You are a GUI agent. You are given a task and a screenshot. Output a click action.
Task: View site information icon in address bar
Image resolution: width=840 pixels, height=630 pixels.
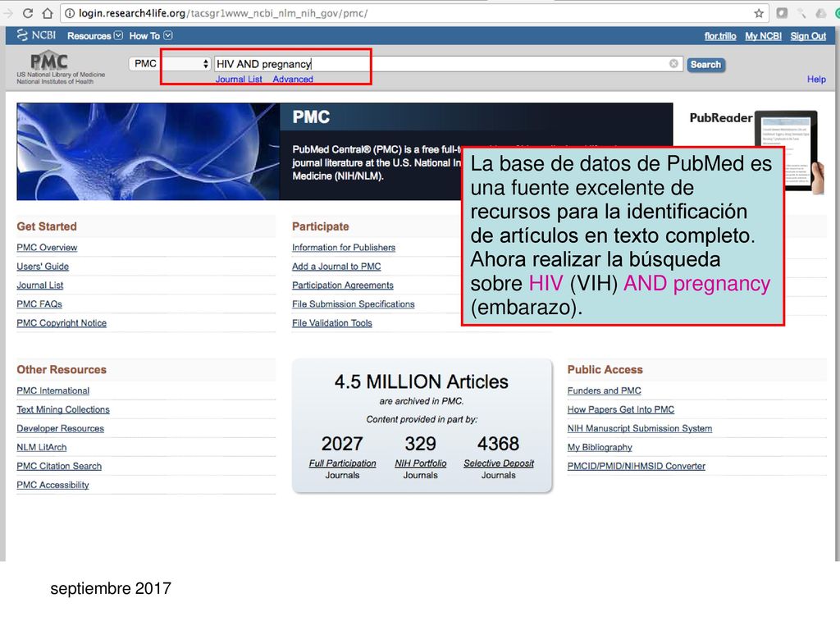(x=70, y=13)
